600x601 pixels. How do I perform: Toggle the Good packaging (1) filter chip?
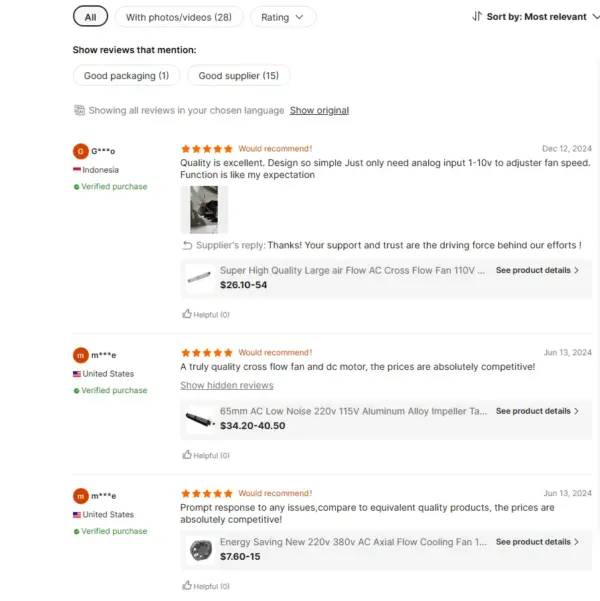pyautogui.click(x=127, y=76)
